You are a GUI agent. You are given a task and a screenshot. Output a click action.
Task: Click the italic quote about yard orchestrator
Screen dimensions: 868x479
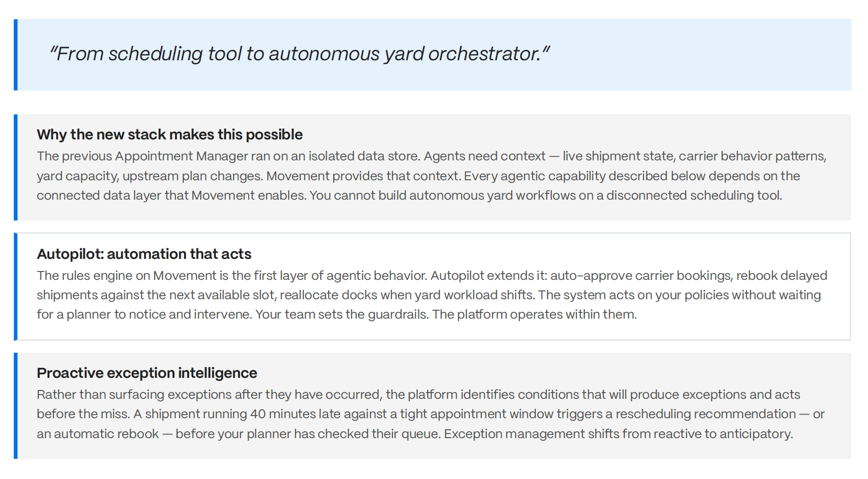pyautogui.click(x=300, y=53)
